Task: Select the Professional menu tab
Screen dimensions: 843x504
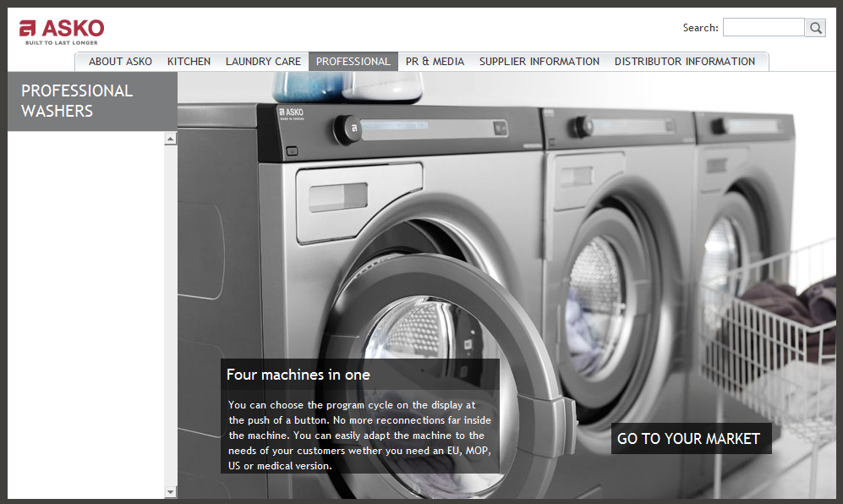Action: 353,62
